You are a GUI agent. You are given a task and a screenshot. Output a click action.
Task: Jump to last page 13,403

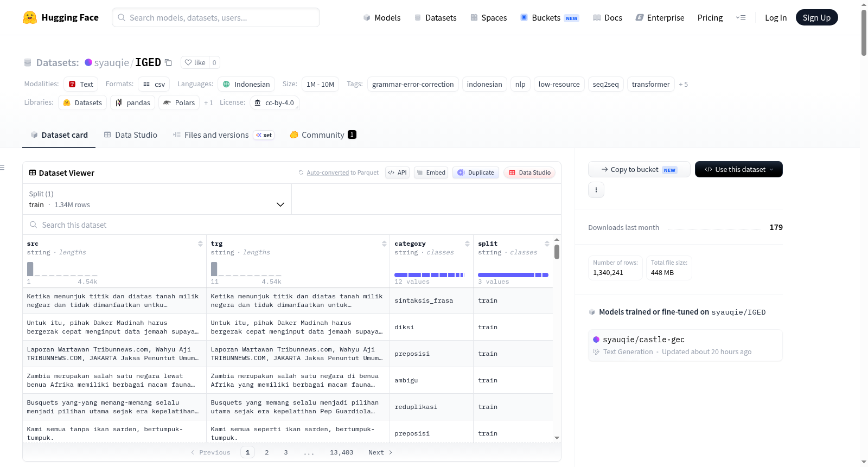(341, 452)
